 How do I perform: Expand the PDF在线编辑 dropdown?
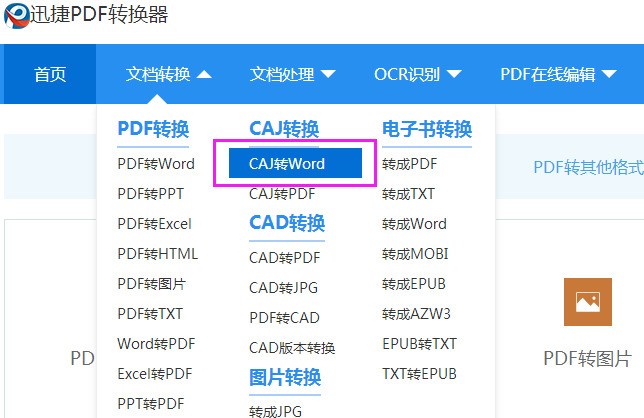pos(558,74)
